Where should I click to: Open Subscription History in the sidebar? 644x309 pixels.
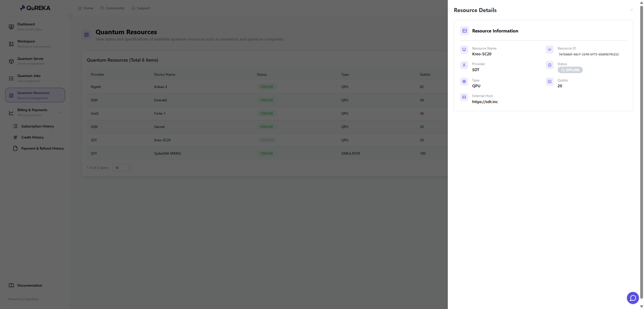coord(37,126)
